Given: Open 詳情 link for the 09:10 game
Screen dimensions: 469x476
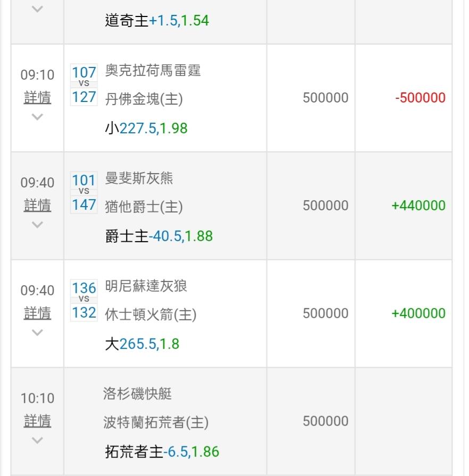Looking at the screenshot, I should pyautogui.click(x=37, y=98).
